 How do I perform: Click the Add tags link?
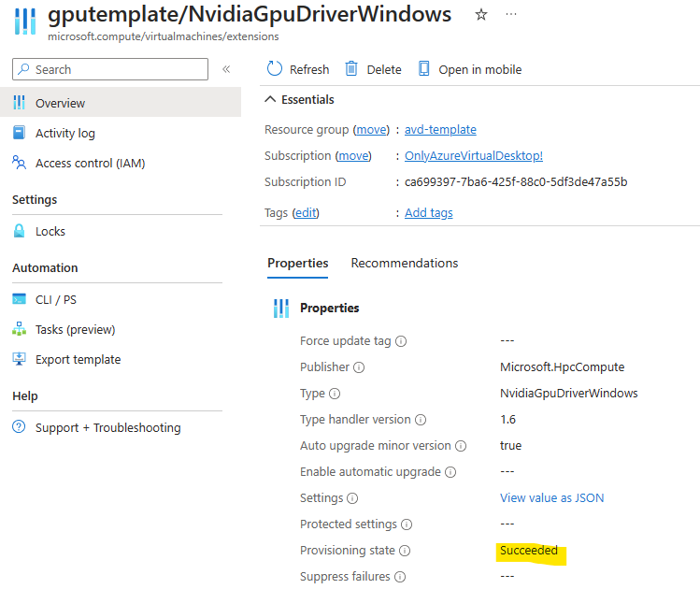coord(429,213)
